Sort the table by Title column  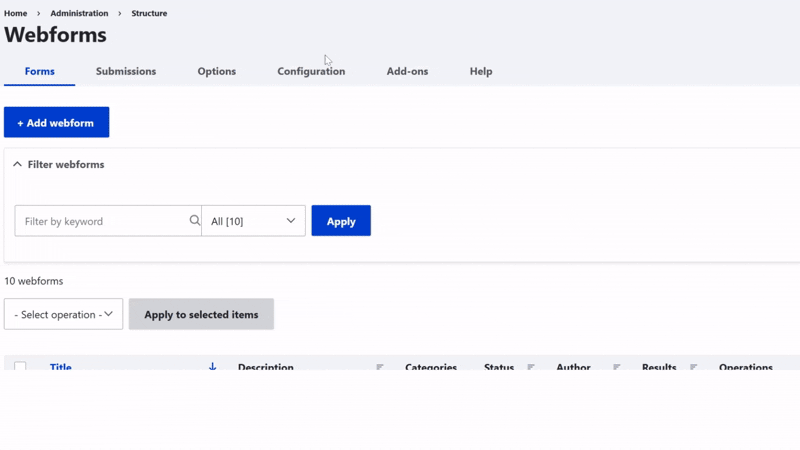[x=61, y=366]
